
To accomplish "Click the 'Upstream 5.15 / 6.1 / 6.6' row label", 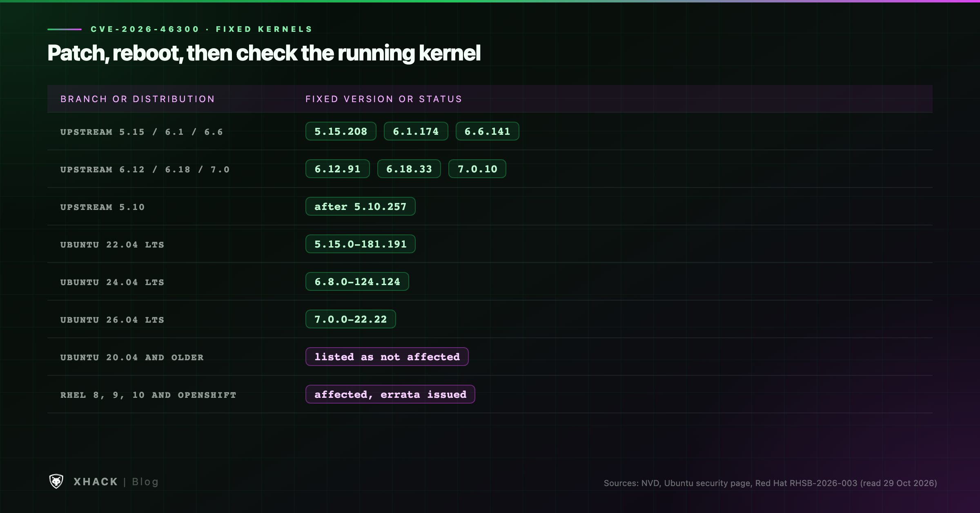I will pyautogui.click(x=142, y=132).
